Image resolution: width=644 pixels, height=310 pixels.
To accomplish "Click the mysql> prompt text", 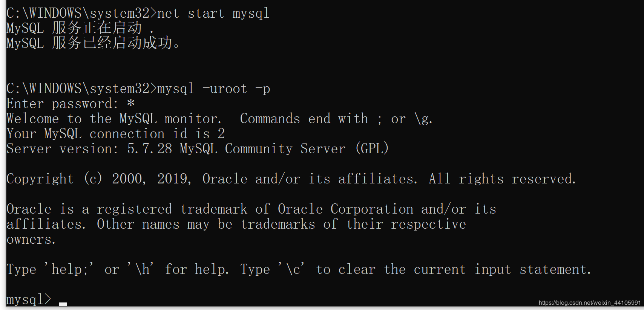I will pyautogui.click(x=29, y=300).
